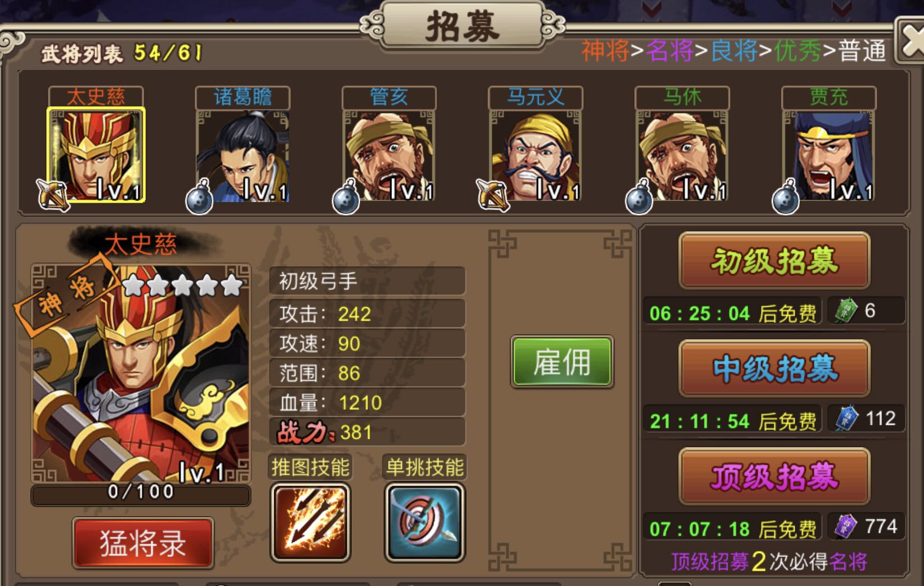Select the 太史慈 hero portrait
This screenshot has width=924, height=586.
point(96,154)
